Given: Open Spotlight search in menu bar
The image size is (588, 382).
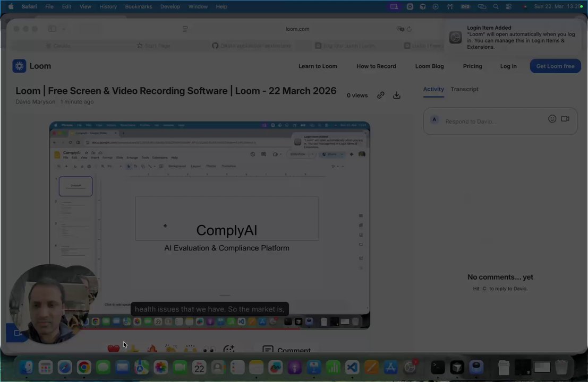Looking at the screenshot, I should (496, 6).
